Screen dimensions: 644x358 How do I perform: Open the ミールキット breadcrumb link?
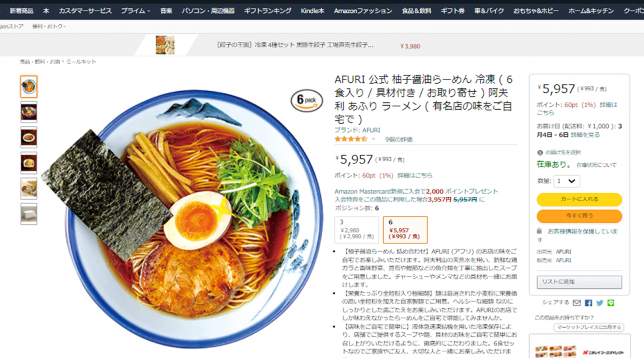pyautogui.click(x=81, y=62)
